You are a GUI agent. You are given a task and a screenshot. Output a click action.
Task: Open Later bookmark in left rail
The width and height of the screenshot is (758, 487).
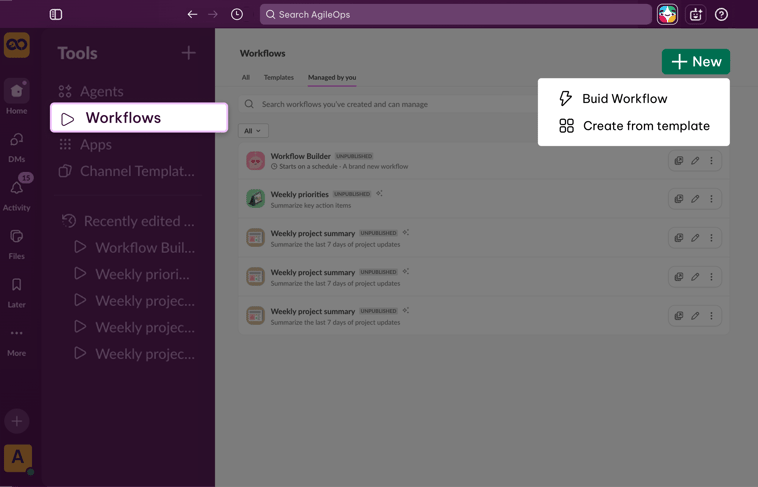coord(16,293)
